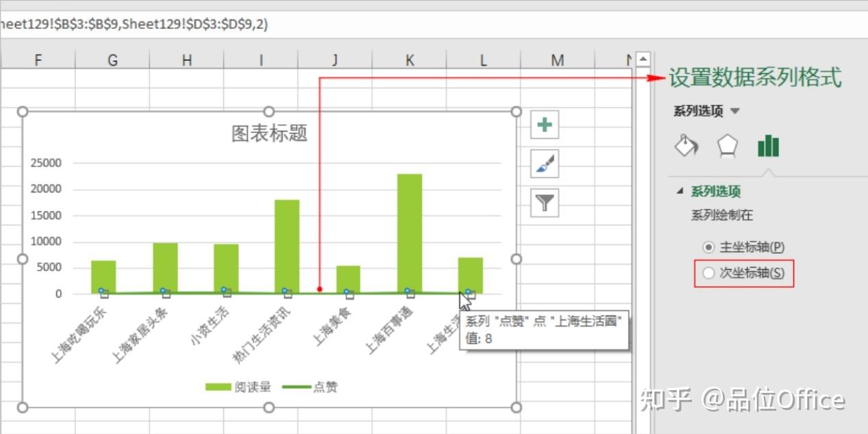The width and height of the screenshot is (868, 434).
Task: Enable the 次坐标轴 radio button
Action: click(x=708, y=272)
